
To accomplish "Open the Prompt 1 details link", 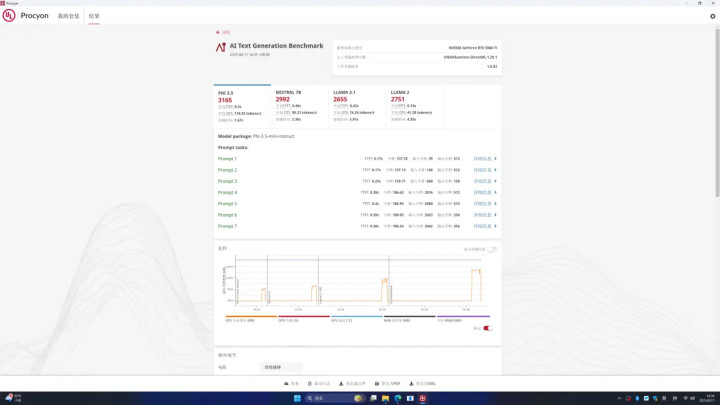I will pos(482,158).
